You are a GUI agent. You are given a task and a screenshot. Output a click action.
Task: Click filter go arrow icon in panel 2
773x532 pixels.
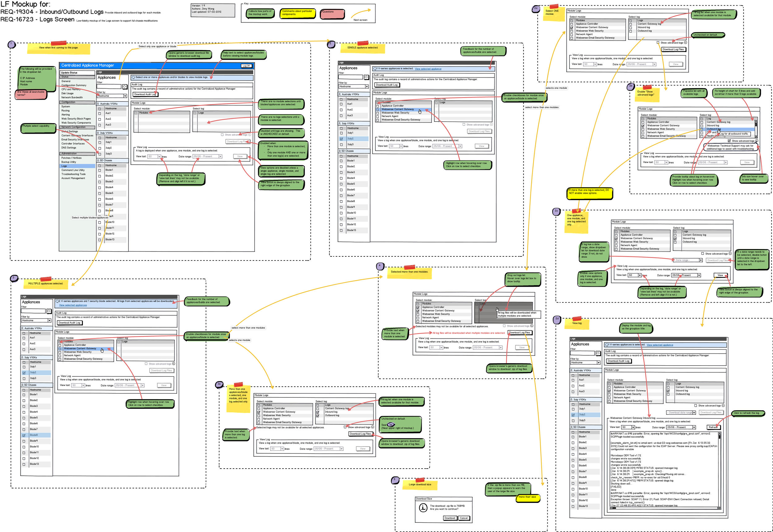pyautogui.click(x=366, y=77)
